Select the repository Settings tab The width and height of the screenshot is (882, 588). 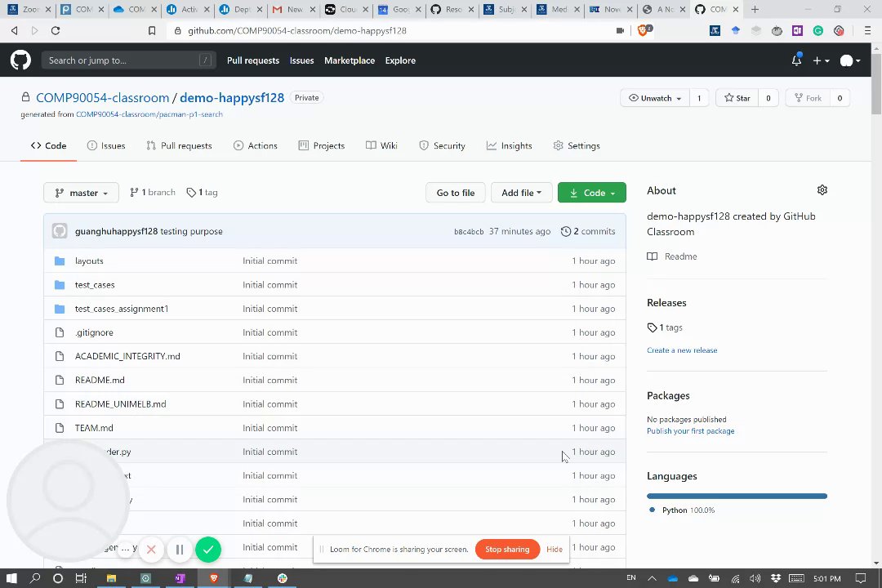point(577,145)
